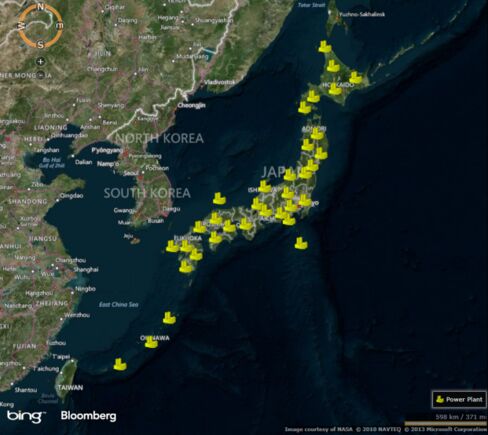Click the T'aipei city label
Image resolution: width=488 pixels, height=435 pixels.
click(61, 356)
